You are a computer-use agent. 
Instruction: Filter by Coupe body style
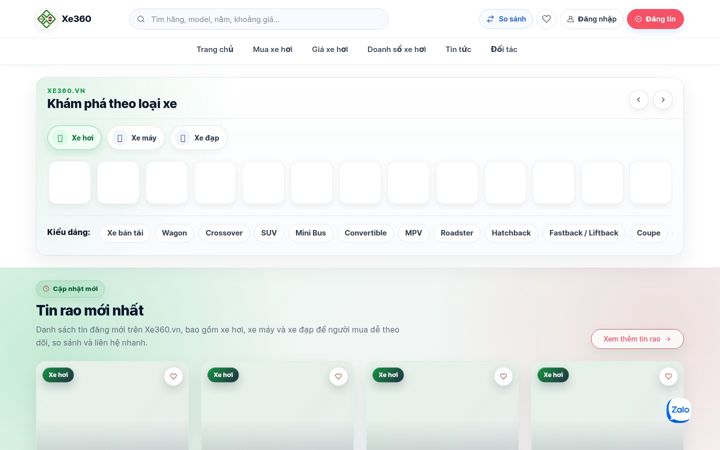[x=648, y=233]
